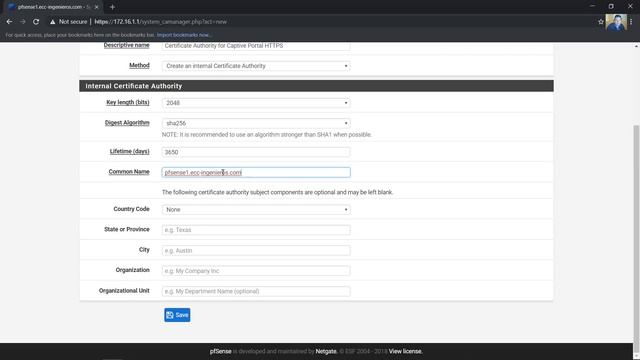Click the Organization input field
This screenshot has height=360, width=640.
point(256,271)
